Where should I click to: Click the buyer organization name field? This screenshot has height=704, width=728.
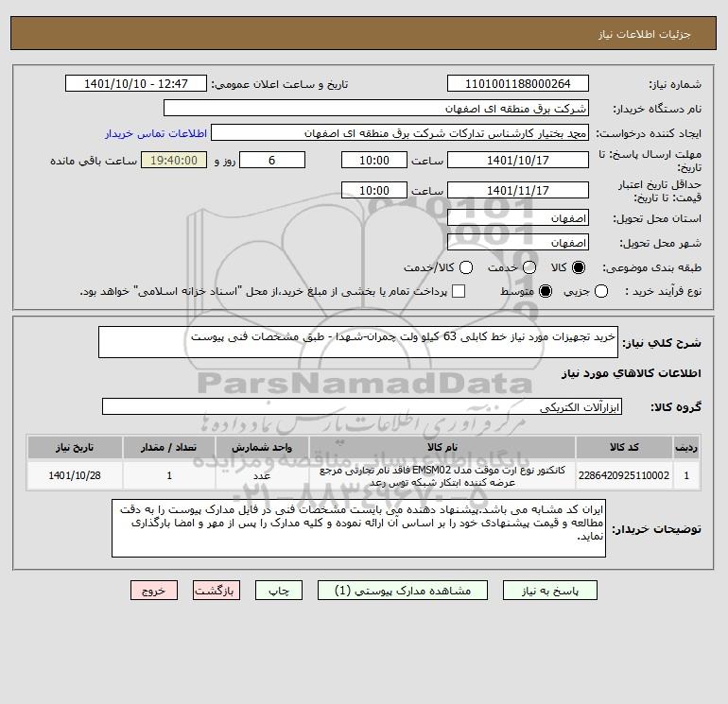(x=376, y=108)
